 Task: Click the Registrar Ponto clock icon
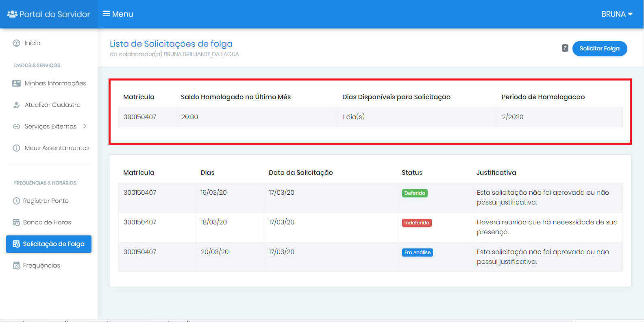coord(16,201)
